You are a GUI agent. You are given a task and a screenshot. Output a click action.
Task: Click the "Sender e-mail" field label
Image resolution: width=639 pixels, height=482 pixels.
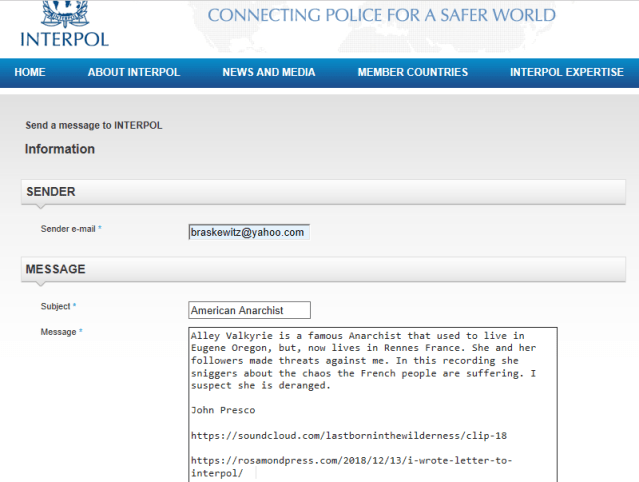[68, 229]
